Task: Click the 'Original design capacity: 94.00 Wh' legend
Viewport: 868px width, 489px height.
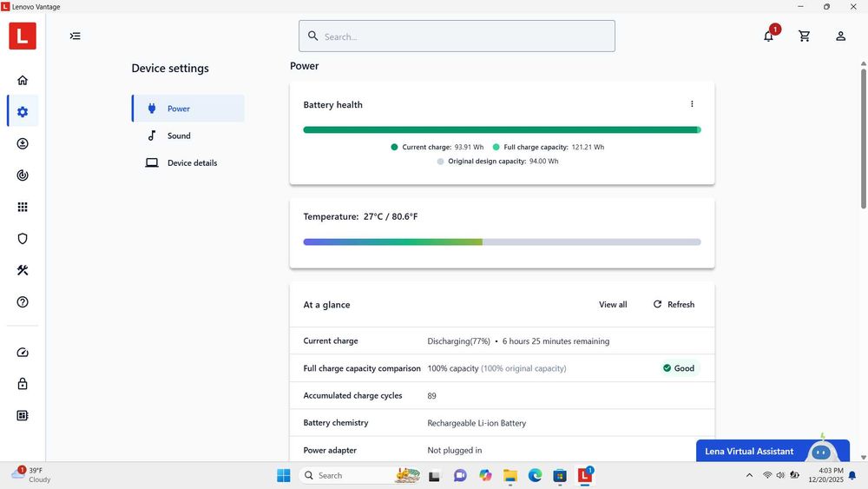Action: point(497,162)
